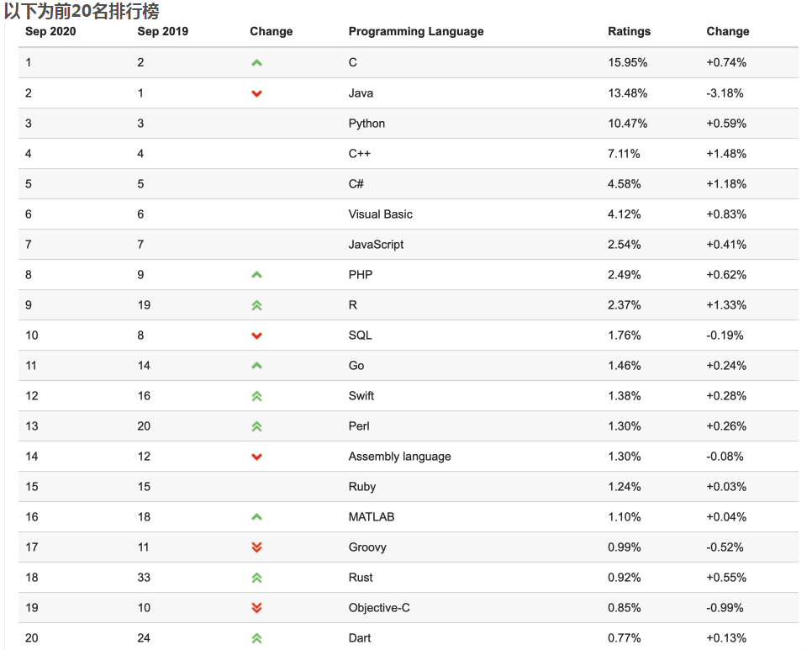812x650 pixels.
Task: Click the red down arrow in the SQL row
Action: click(x=256, y=336)
